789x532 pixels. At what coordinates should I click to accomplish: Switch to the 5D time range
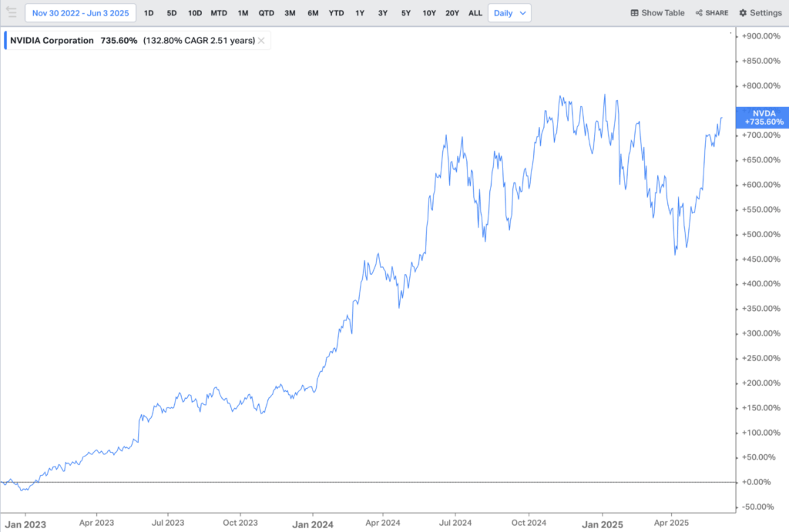point(172,13)
